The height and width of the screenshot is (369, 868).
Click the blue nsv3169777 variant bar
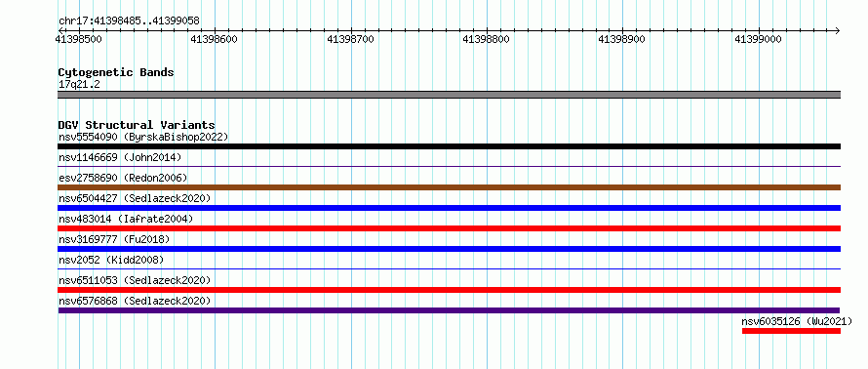tap(449, 249)
